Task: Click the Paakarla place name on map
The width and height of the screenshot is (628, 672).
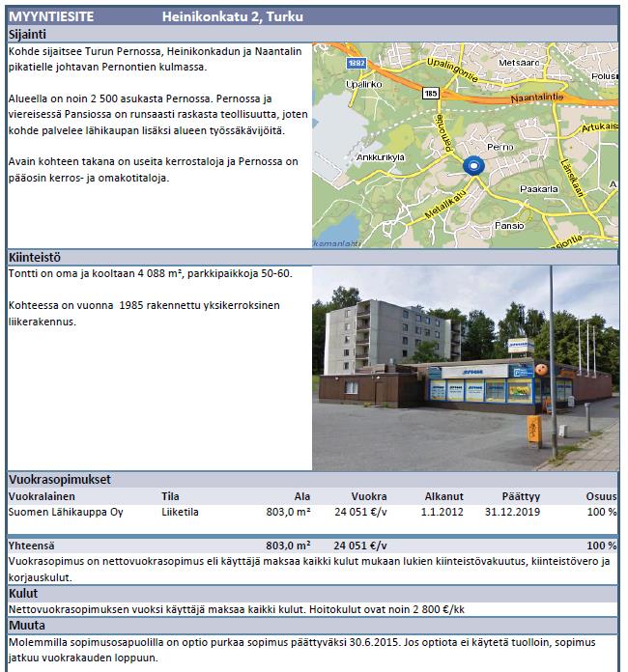Action: [x=539, y=189]
